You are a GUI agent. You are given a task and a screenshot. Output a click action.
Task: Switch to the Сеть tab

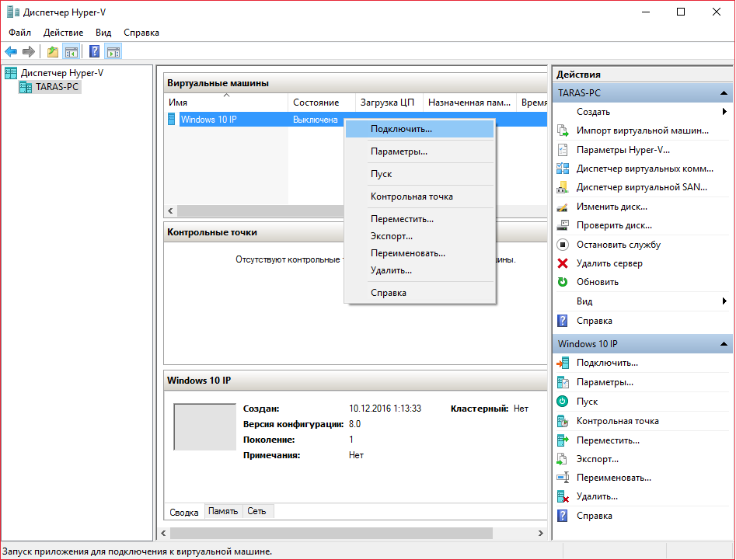click(x=256, y=511)
